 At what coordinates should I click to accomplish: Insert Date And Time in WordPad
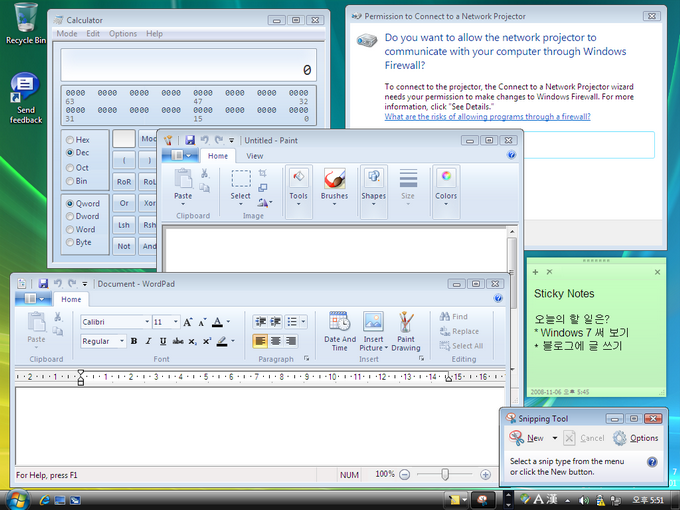click(340, 331)
